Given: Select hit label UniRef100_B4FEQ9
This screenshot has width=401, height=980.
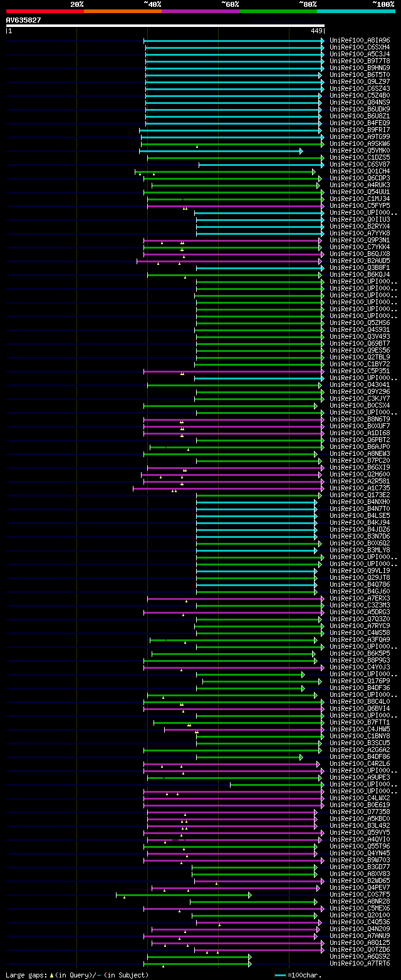Looking at the screenshot, I should point(360,123).
